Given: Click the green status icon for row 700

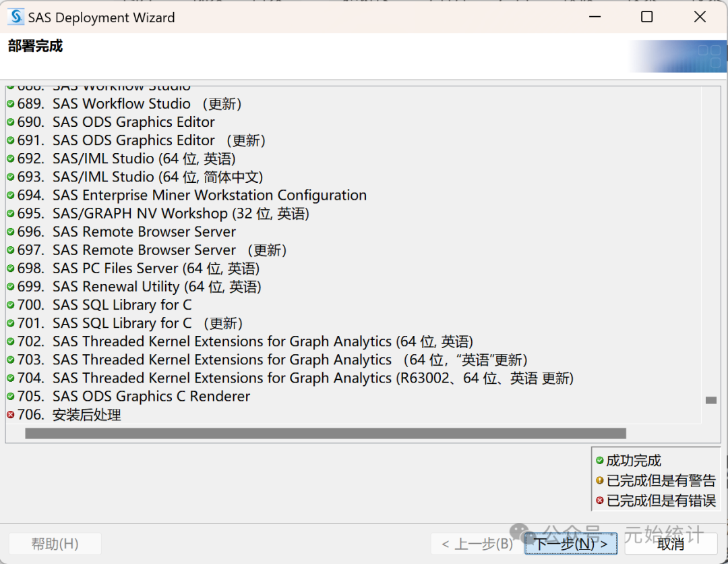Looking at the screenshot, I should click(11, 305).
